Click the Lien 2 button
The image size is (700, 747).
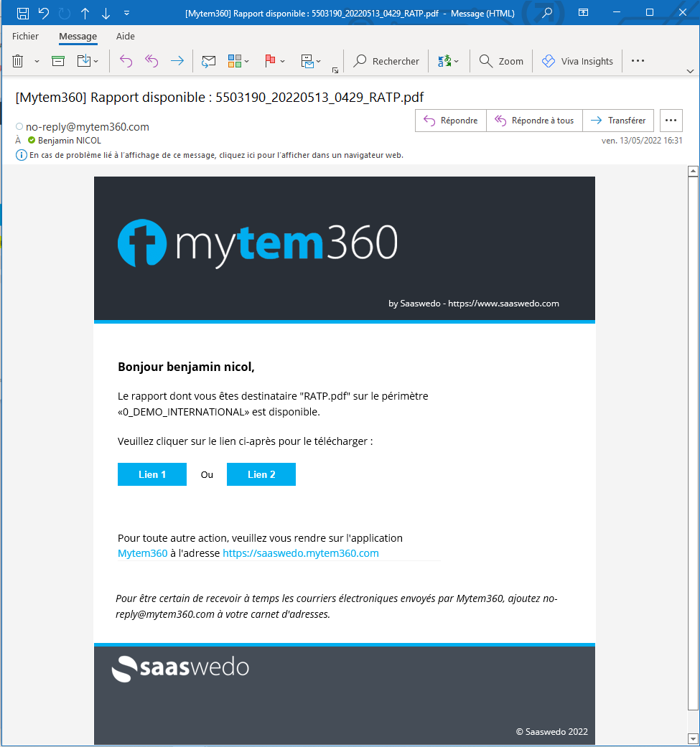(x=261, y=474)
